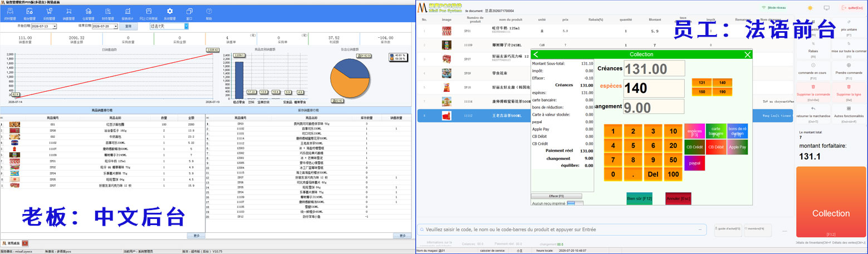Click the product code search input field
Viewport: 868px width, 254px height.
[562, 229]
